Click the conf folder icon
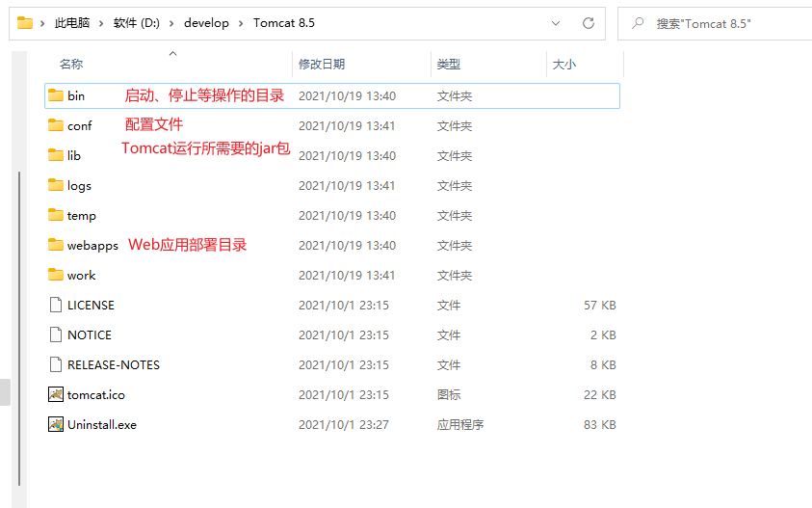This screenshot has width=812, height=508. [56, 125]
